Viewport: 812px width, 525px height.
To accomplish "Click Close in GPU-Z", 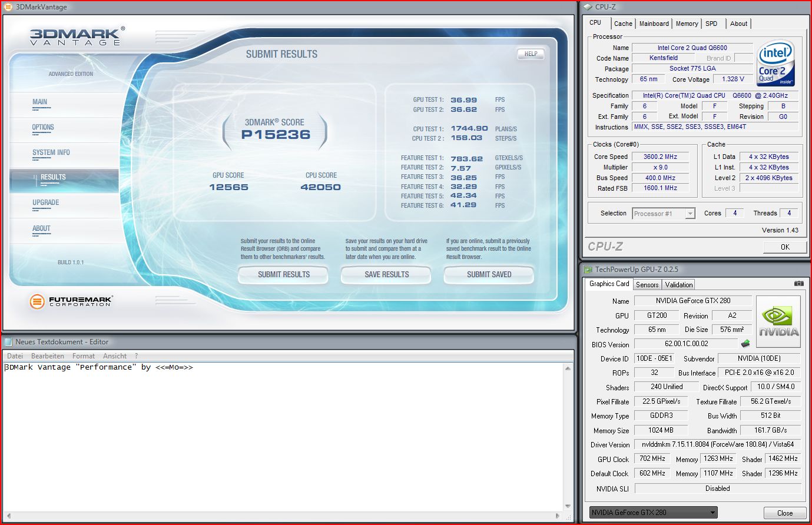I will (785, 513).
